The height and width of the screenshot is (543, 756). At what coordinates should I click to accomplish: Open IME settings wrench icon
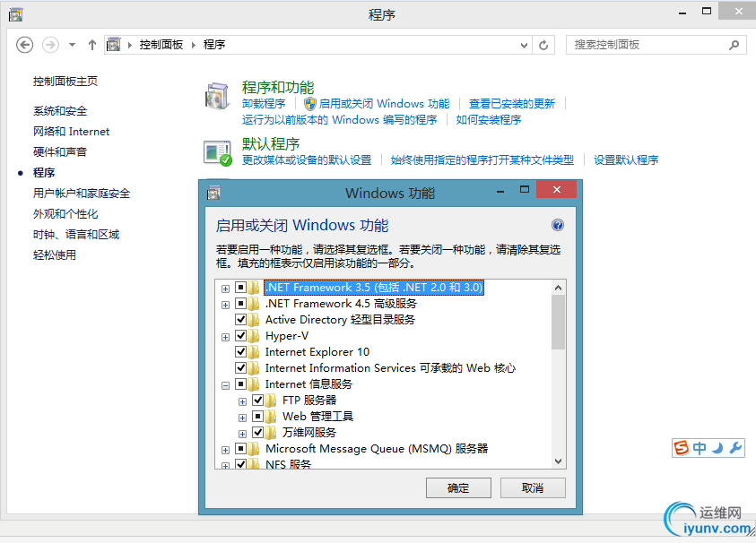(x=735, y=448)
